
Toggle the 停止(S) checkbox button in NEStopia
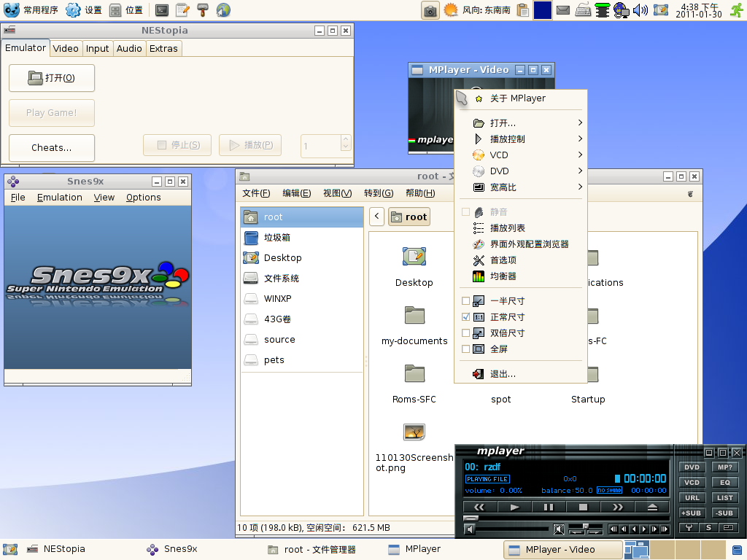point(177,145)
